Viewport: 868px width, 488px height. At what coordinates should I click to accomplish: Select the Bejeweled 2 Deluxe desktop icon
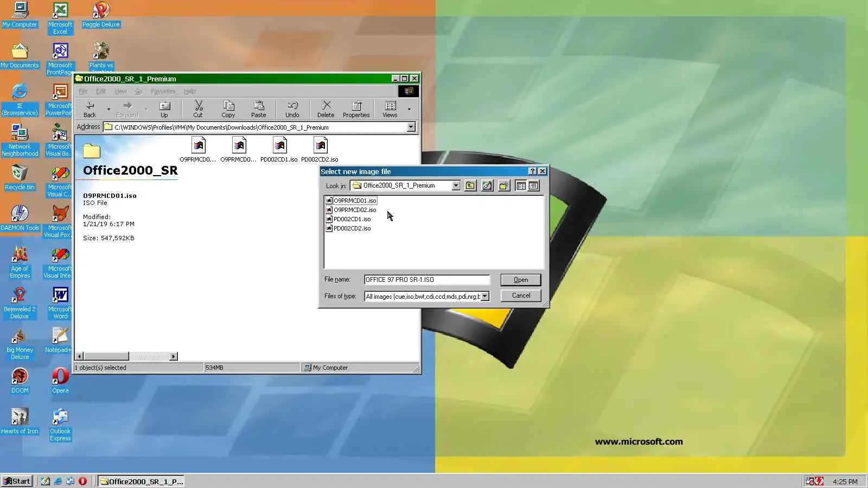(x=20, y=303)
